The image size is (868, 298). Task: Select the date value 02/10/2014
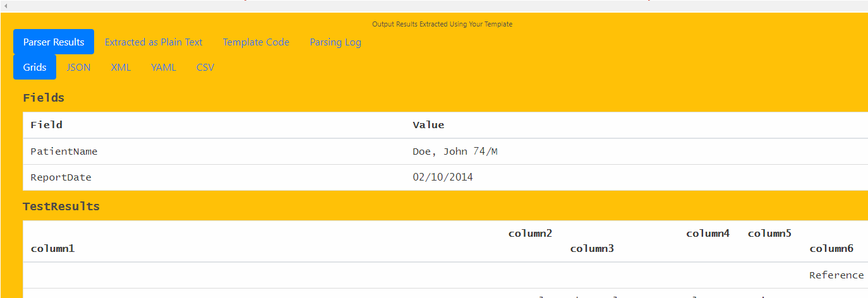443,177
